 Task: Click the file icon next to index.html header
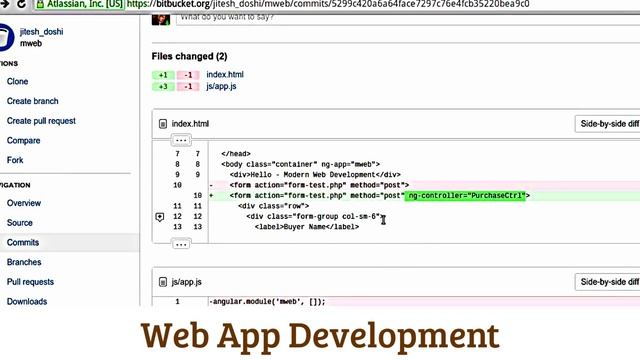(163, 124)
